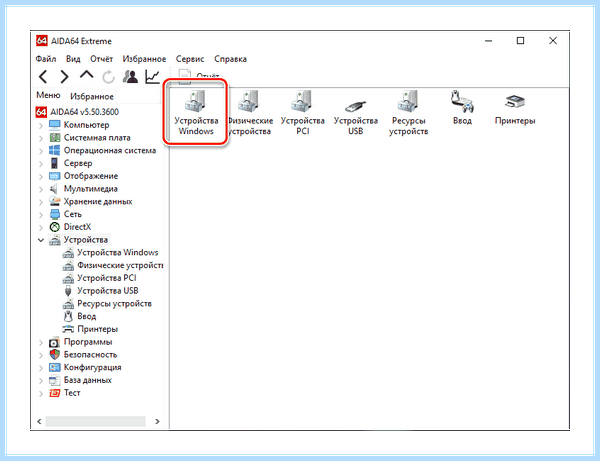Click Компьютер monitor icon in tree
This screenshot has width=600, height=461.
[x=55, y=125]
